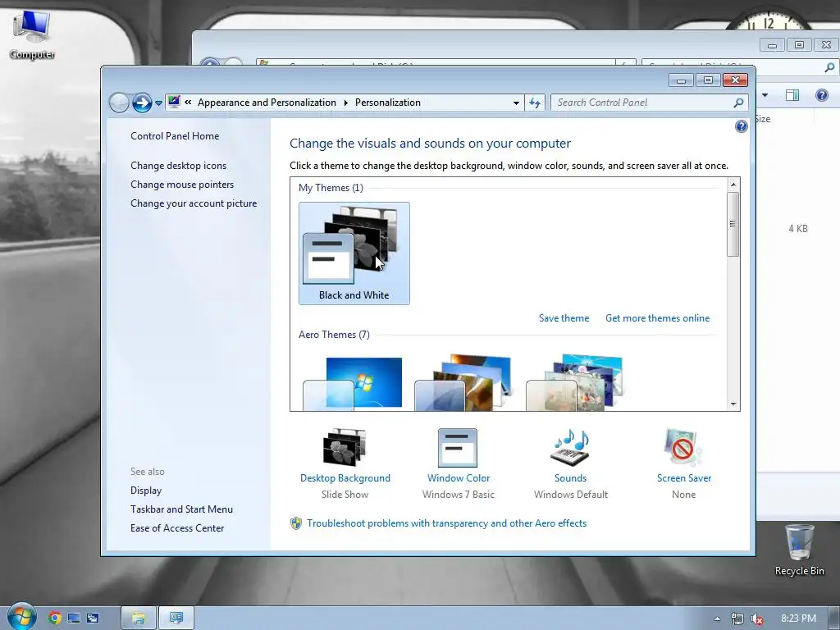Open Control Panel Home
The width and height of the screenshot is (840, 630).
(175, 136)
